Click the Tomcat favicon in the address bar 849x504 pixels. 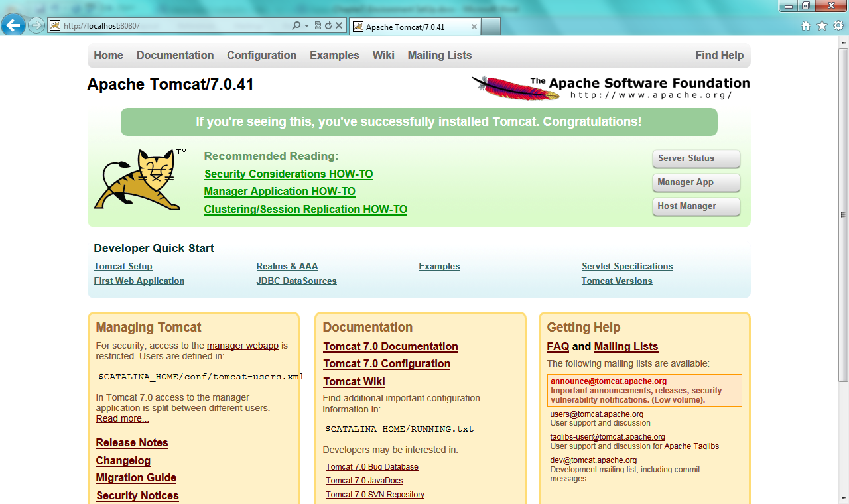click(54, 25)
